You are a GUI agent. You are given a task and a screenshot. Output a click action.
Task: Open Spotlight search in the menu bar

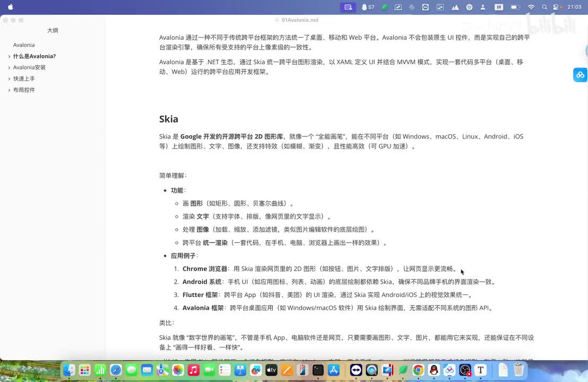pos(544,7)
